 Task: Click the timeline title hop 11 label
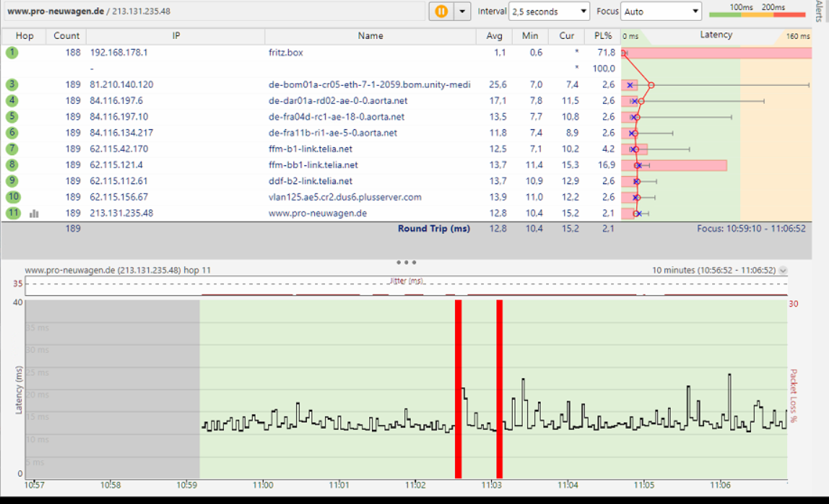click(x=118, y=270)
